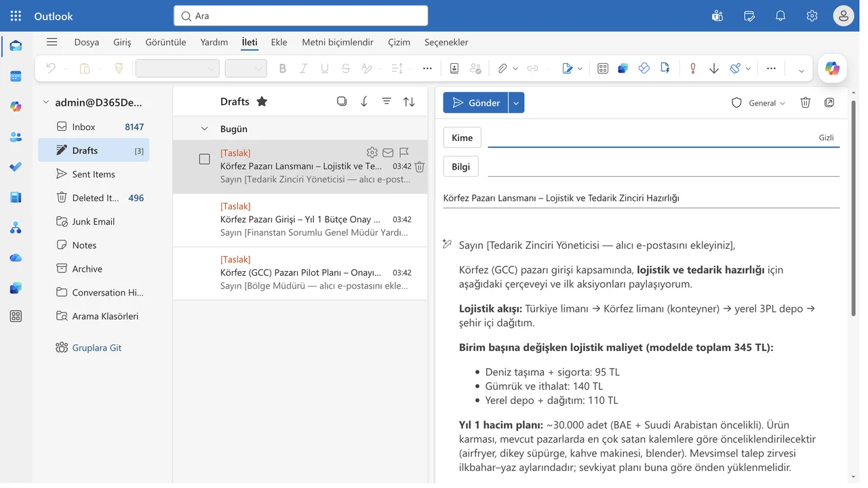Viewport: 868px width, 488px height.
Task: Open Teams chat icon in header
Action: click(717, 16)
